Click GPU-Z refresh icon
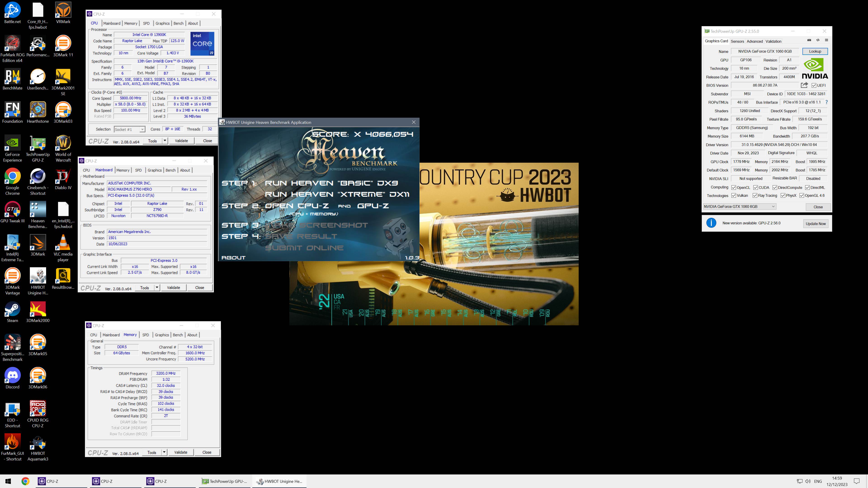This screenshot has width=868, height=488. tap(818, 40)
